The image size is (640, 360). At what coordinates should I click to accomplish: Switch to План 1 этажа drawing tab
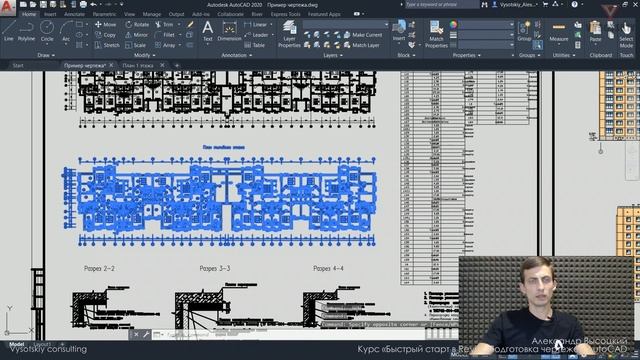(138, 65)
